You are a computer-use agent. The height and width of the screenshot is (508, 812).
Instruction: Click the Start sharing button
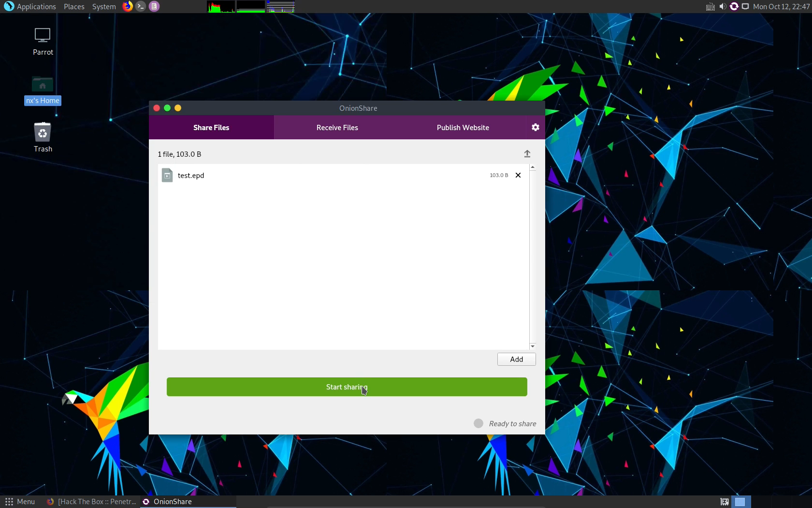(347, 387)
